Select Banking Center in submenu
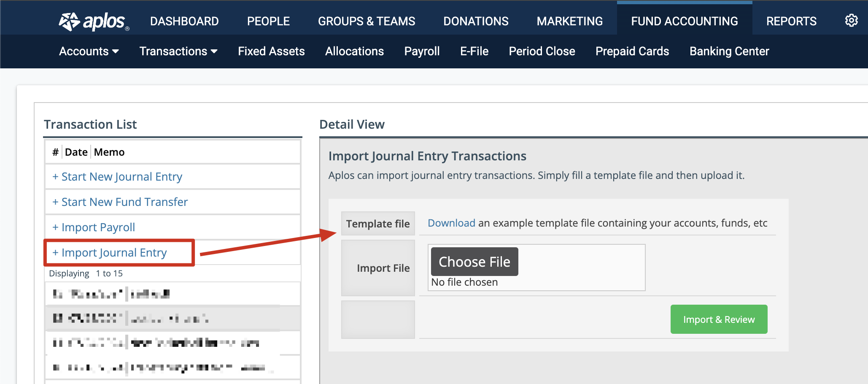868x384 pixels. coord(729,51)
